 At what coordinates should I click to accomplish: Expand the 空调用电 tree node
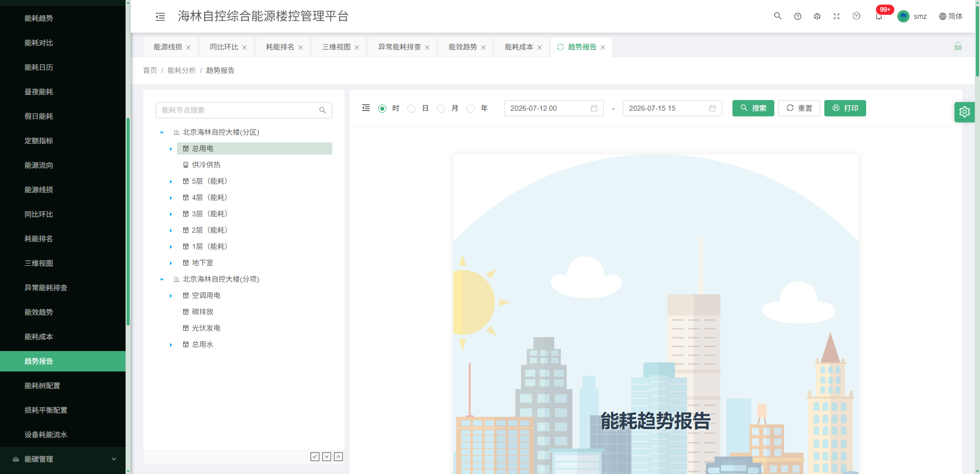(x=171, y=296)
